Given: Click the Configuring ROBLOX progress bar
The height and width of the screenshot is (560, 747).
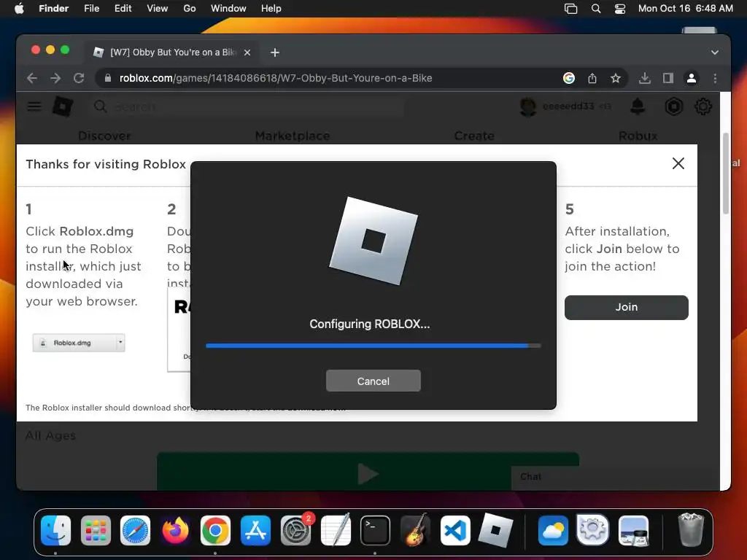Looking at the screenshot, I should [373, 346].
